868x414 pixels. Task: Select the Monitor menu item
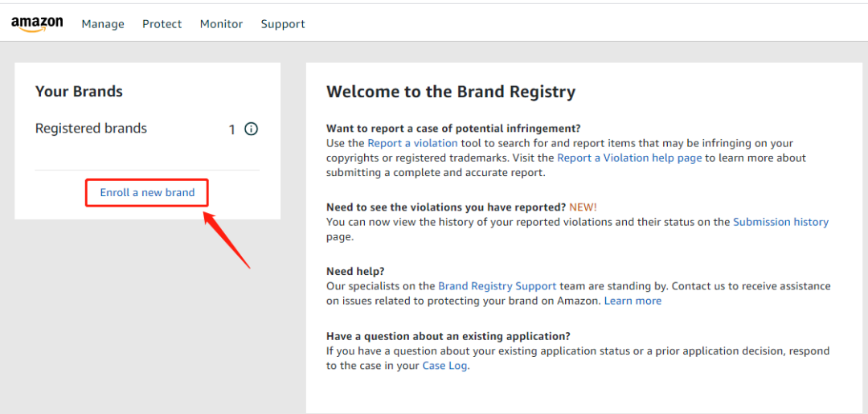point(221,24)
